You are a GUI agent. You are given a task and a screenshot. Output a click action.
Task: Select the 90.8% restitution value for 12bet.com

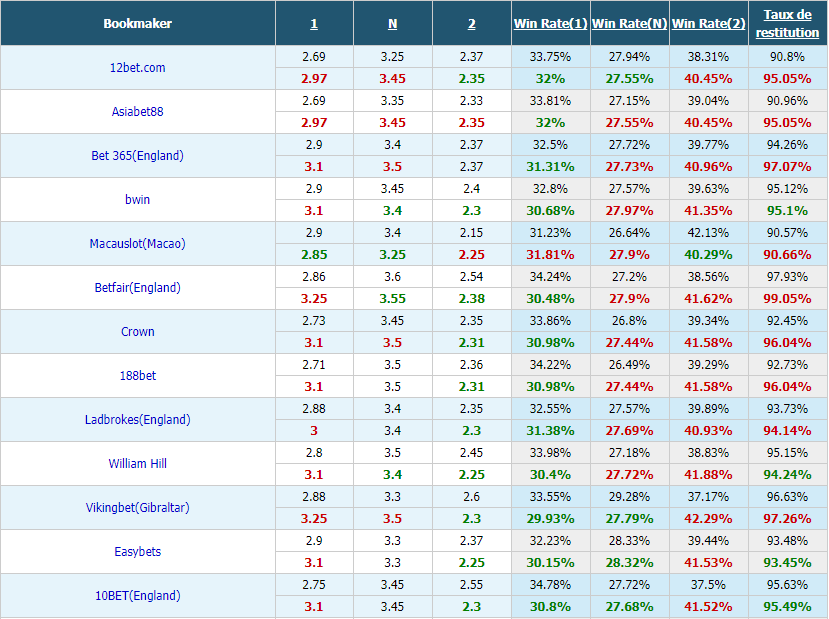787,57
